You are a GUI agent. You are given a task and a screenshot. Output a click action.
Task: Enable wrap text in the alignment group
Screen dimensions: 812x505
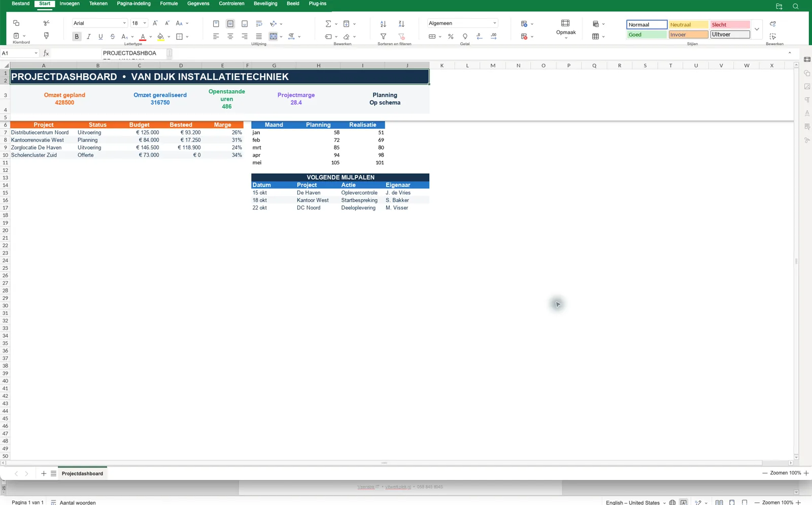pos(259,24)
